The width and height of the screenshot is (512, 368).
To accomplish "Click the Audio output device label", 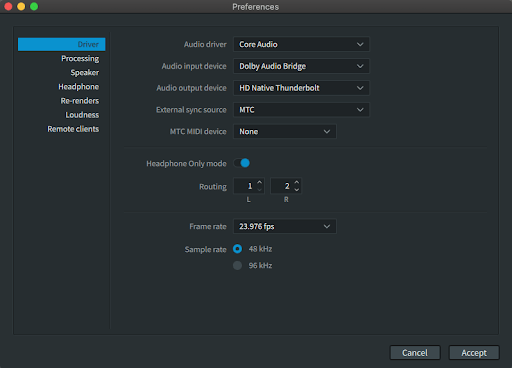I will click(192, 88).
